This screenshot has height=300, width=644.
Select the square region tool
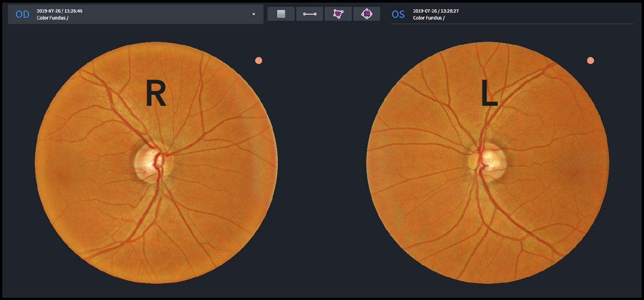281,14
